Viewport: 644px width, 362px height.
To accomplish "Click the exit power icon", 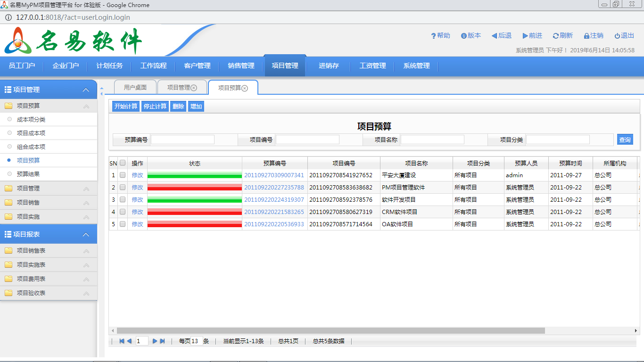I will pos(617,36).
